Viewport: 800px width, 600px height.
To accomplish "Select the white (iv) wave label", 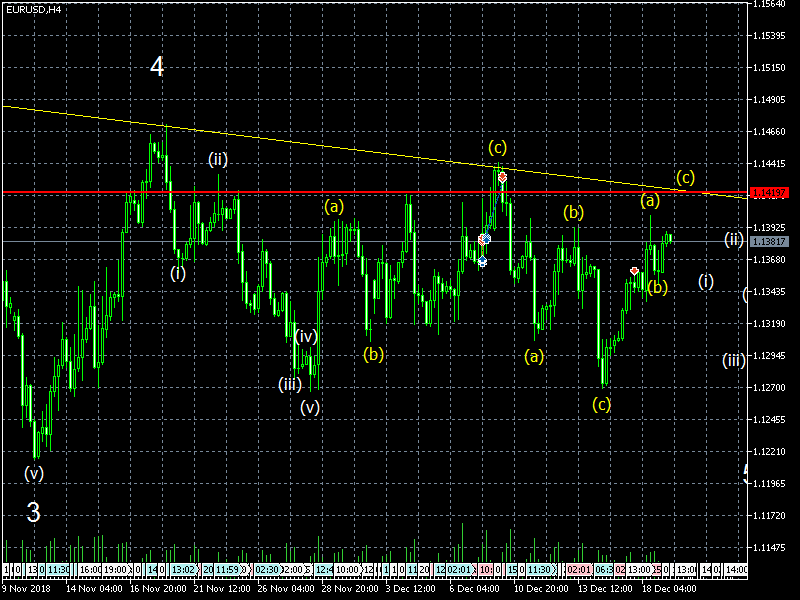I will point(306,336).
